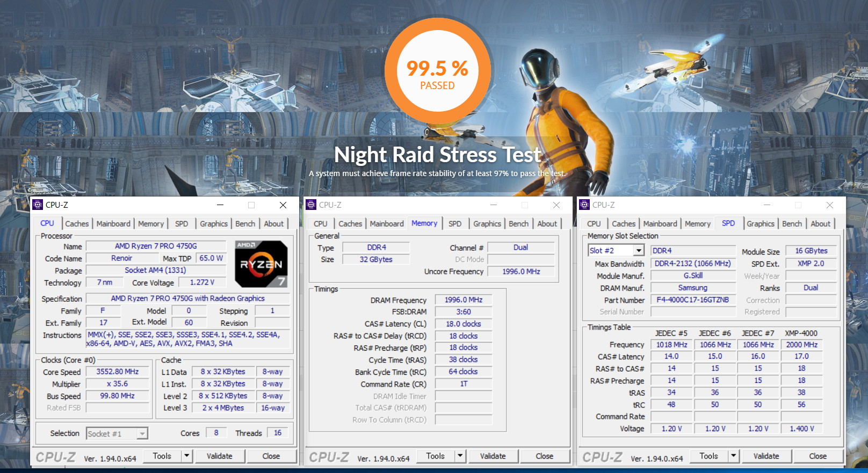Click Tools button in right CPU-Z window
The image size is (868, 473).
(709, 456)
